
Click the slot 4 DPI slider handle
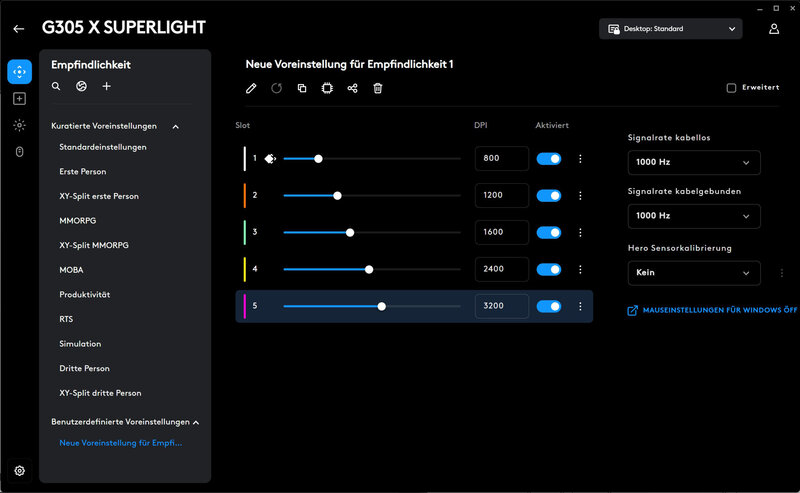[369, 269]
